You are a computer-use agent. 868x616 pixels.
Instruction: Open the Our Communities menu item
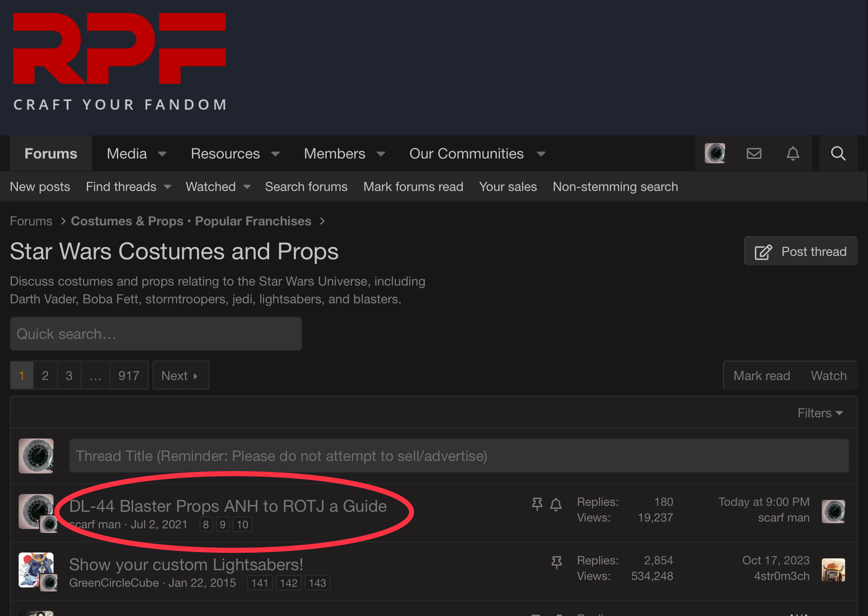point(466,153)
